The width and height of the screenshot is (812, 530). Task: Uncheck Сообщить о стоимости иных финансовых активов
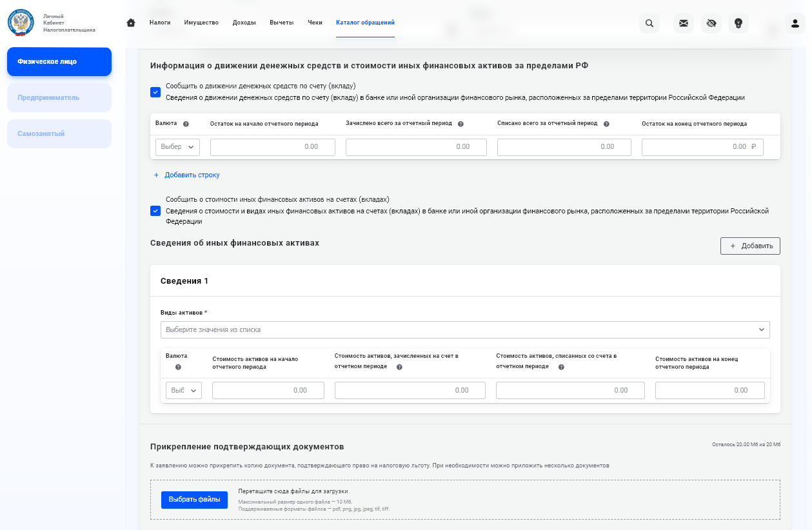[x=155, y=211]
